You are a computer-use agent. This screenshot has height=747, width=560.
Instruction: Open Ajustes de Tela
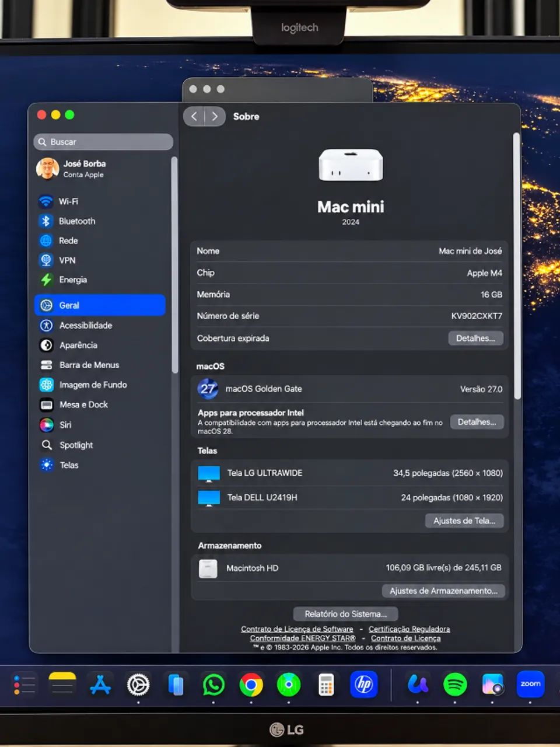tap(464, 521)
